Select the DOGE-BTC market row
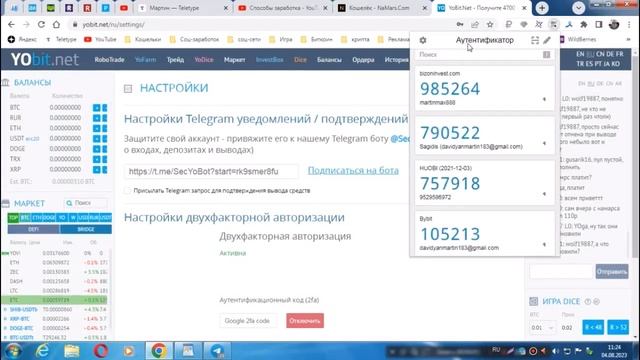This screenshot has height=360, width=640. pos(55,328)
